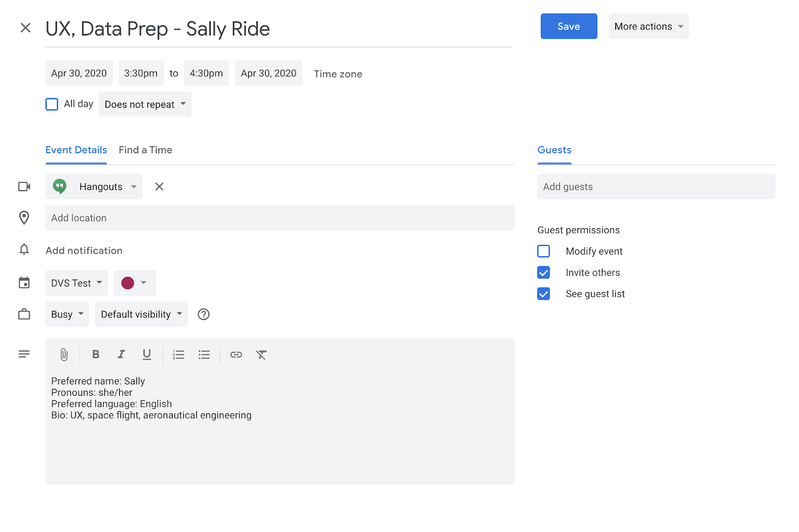Switch to the Find a Time tab
Screen dimensions: 799x532
(x=145, y=150)
